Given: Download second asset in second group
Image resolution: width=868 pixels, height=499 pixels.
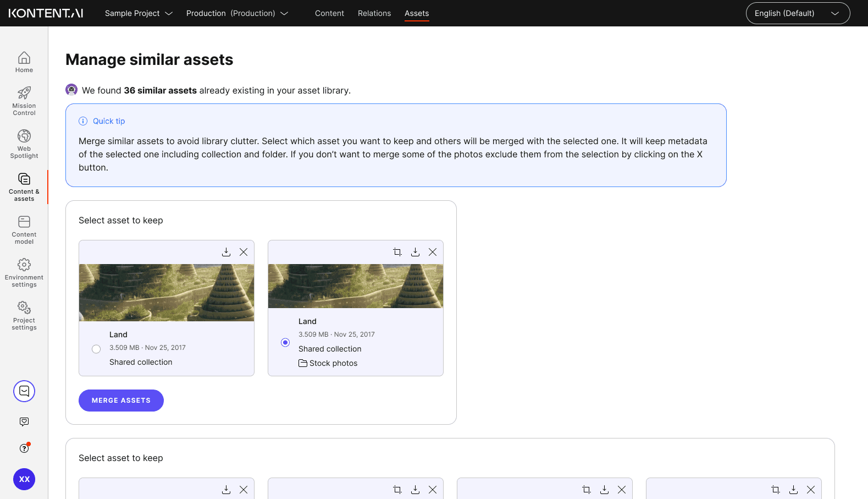Looking at the screenshot, I should (415, 490).
